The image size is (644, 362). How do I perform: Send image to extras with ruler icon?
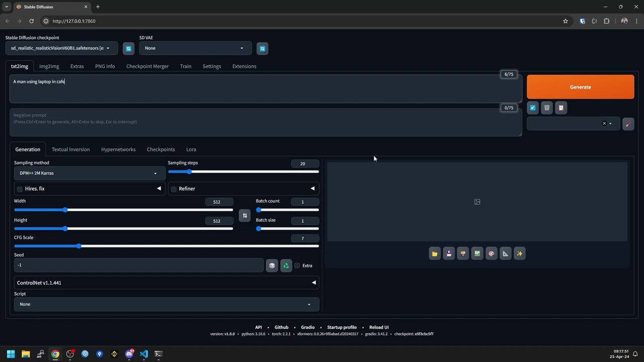506,254
